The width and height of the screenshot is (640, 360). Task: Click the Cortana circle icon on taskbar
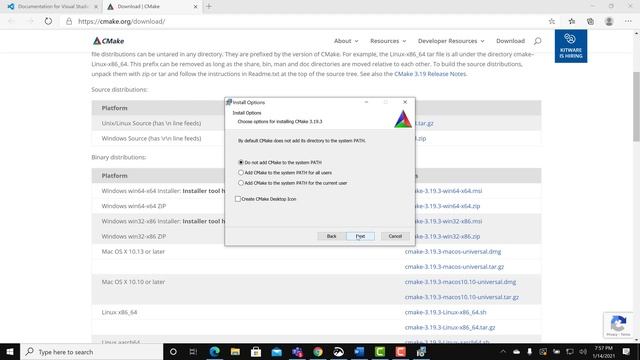click(x=173, y=351)
